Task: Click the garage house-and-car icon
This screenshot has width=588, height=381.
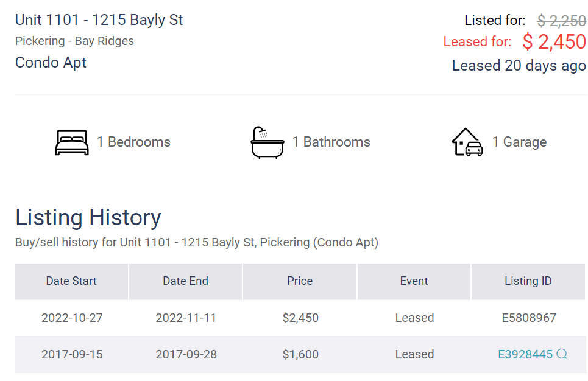Action: [467, 142]
